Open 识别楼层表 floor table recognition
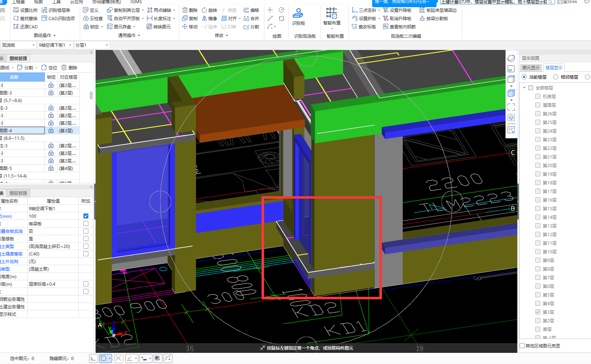 (x=56, y=10)
